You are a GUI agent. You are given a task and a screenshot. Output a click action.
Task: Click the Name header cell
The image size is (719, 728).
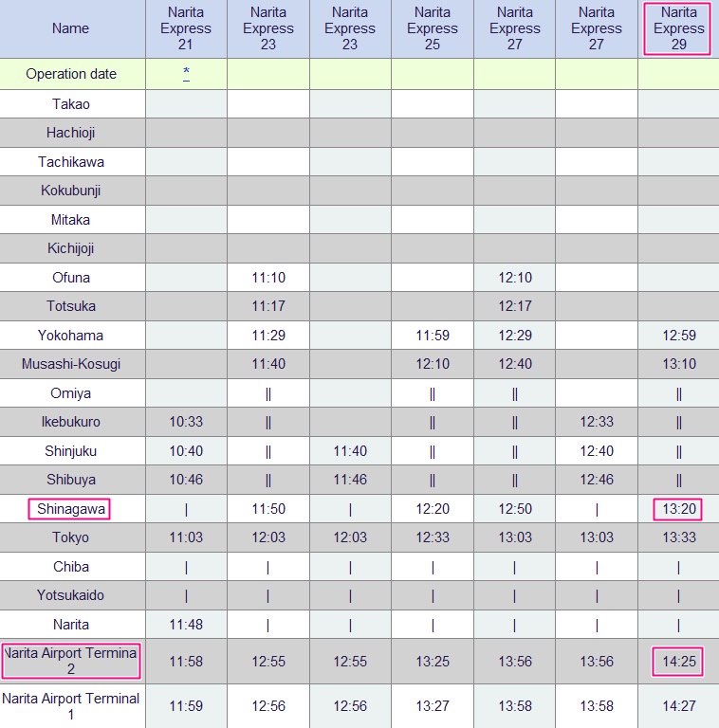point(70,28)
